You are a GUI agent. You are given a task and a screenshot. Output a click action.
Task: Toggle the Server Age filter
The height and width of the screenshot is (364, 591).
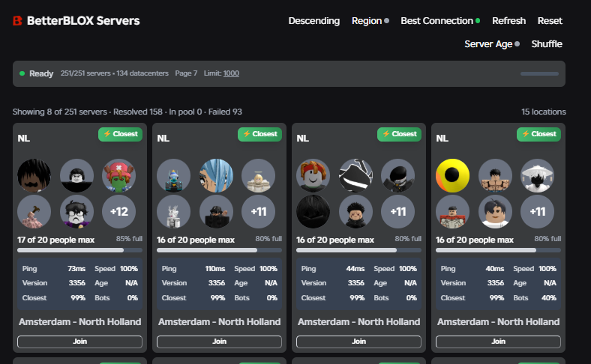pos(492,44)
